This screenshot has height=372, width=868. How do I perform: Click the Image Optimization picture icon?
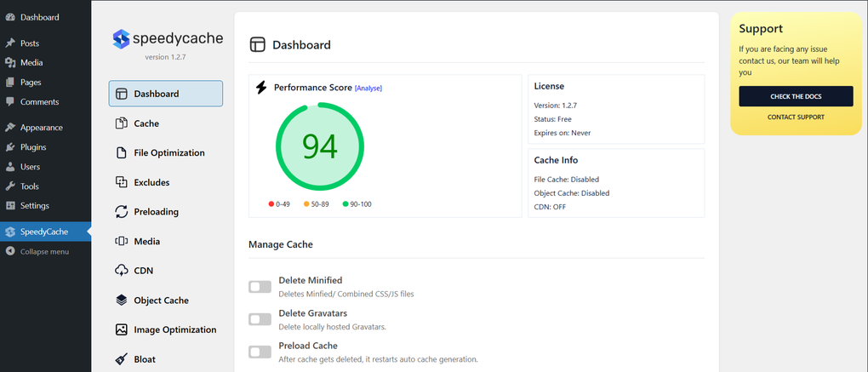121,329
